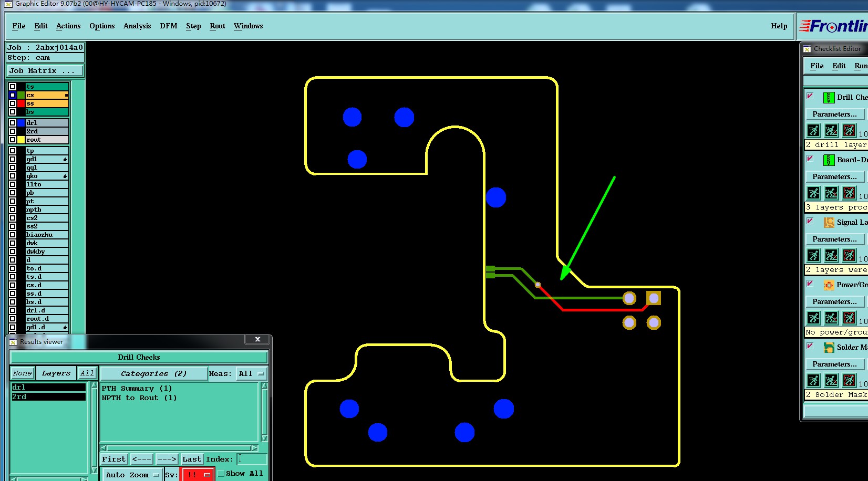Click the None layers button
The image size is (868, 481).
[23, 373]
